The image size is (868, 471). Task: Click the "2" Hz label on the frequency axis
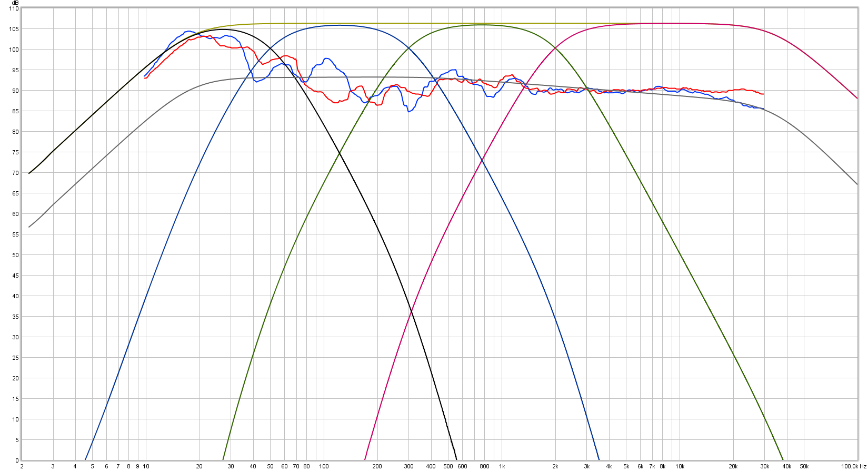22,466
